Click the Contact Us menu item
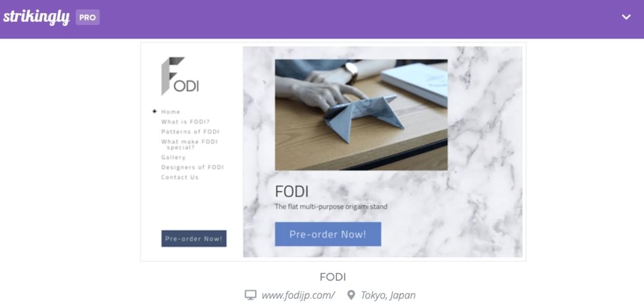The width and height of the screenshot is (644, 307). (x=180, y=177)
